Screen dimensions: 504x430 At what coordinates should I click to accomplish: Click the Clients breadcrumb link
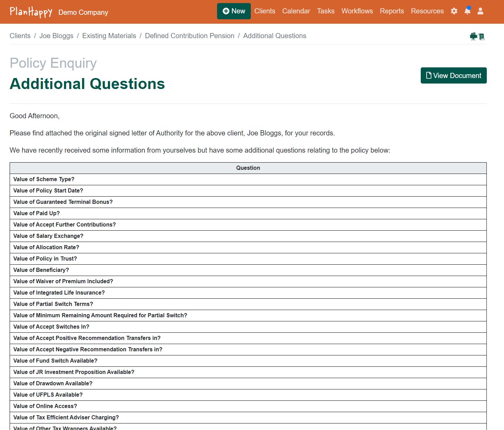20,36
